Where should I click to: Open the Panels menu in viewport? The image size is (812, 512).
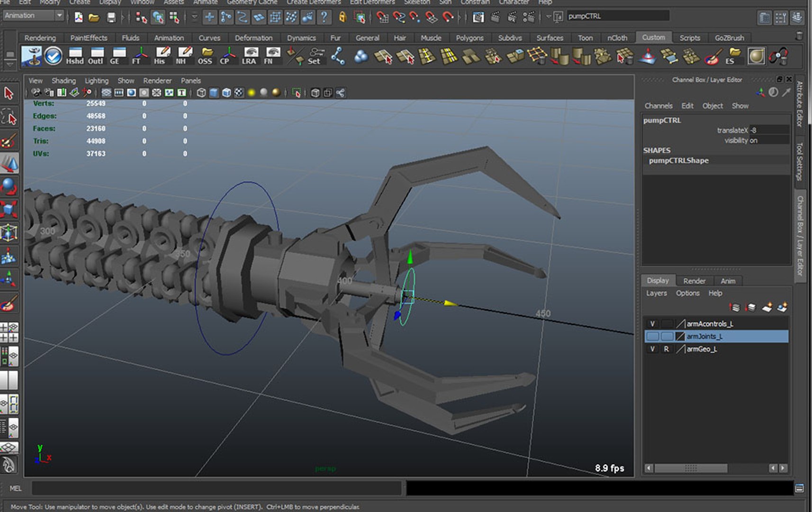click(191, 81)
